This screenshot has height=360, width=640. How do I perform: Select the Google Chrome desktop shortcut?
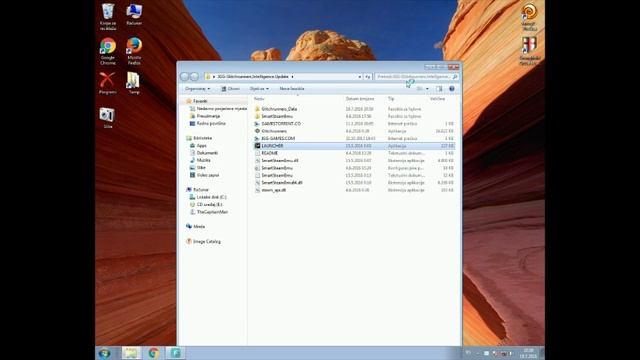pos(108,51)
